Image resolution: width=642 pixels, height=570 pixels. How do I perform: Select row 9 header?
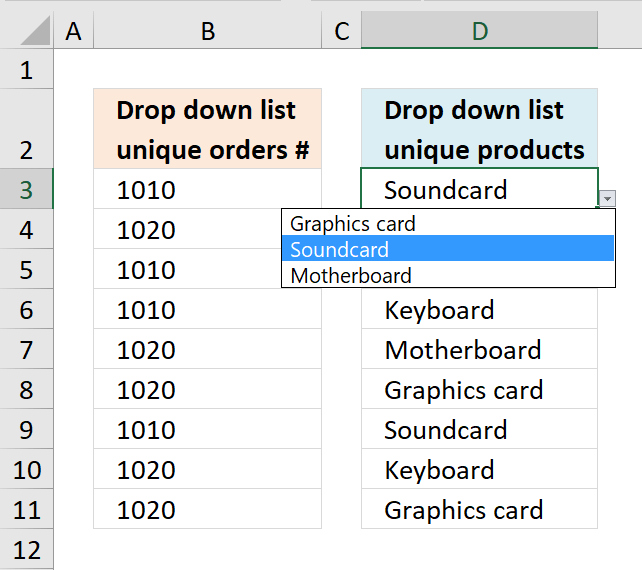pyautogui.click(x=27, y=429)
